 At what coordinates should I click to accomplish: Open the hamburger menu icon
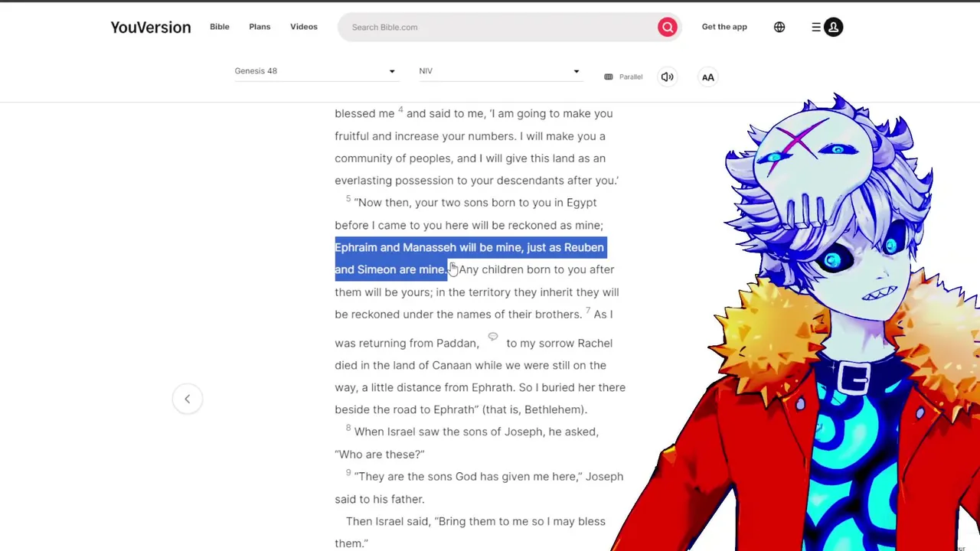[x=816, y=27]
